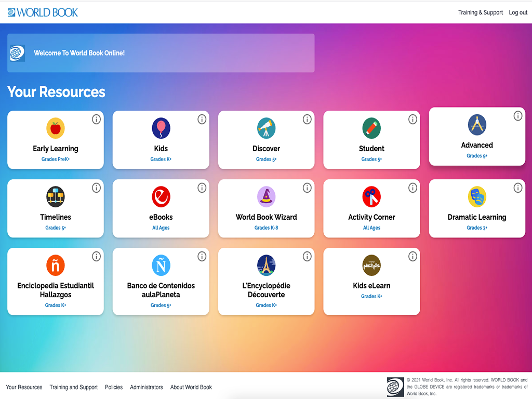
Task: Visit About World Book footer link
Action: coord(191,387)
